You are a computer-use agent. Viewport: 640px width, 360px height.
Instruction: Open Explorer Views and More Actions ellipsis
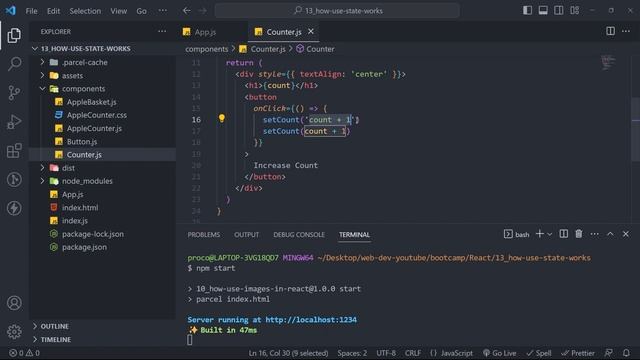162,31
